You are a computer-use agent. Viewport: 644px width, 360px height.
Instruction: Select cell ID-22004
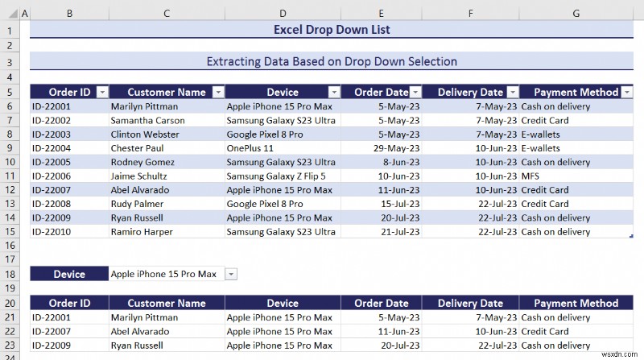[x=69, y=148]
